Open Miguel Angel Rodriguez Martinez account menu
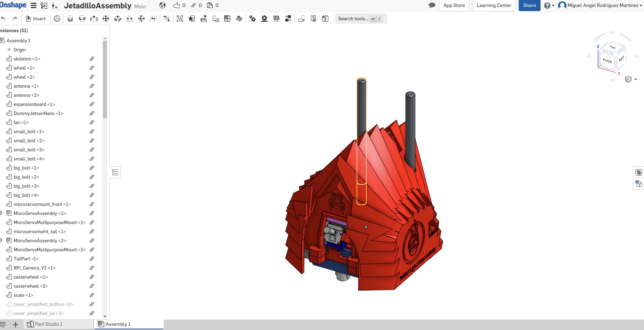 click(x=601, y=6)
